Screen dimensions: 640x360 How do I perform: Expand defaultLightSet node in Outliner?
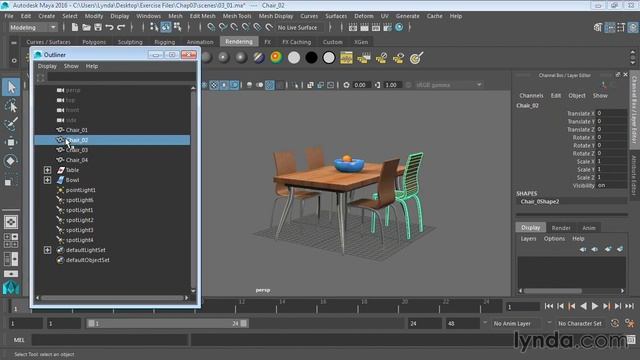pyautogui.click(x=47, y=250)
